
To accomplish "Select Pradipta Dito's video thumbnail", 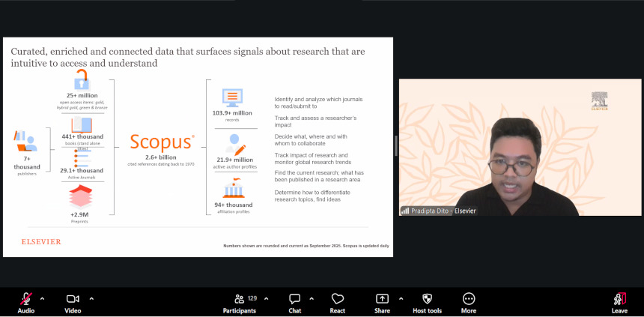I will [x=520, y=147].
